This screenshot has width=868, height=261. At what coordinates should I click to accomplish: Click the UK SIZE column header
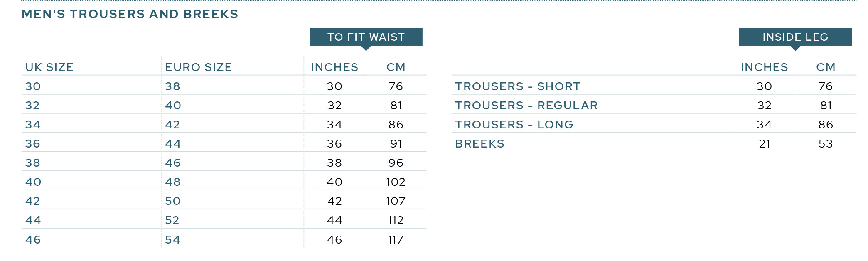point(49,67)
